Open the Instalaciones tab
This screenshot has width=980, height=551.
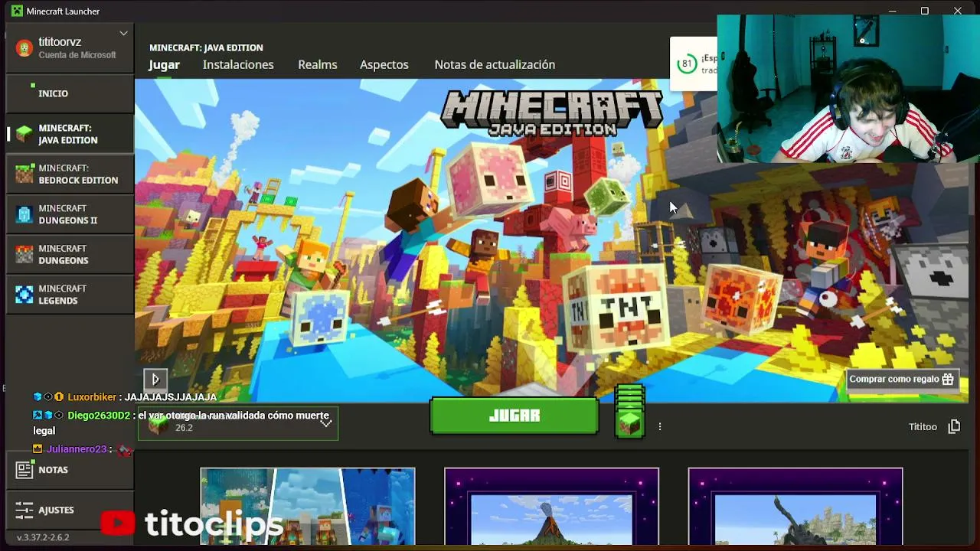click(238, 65)
